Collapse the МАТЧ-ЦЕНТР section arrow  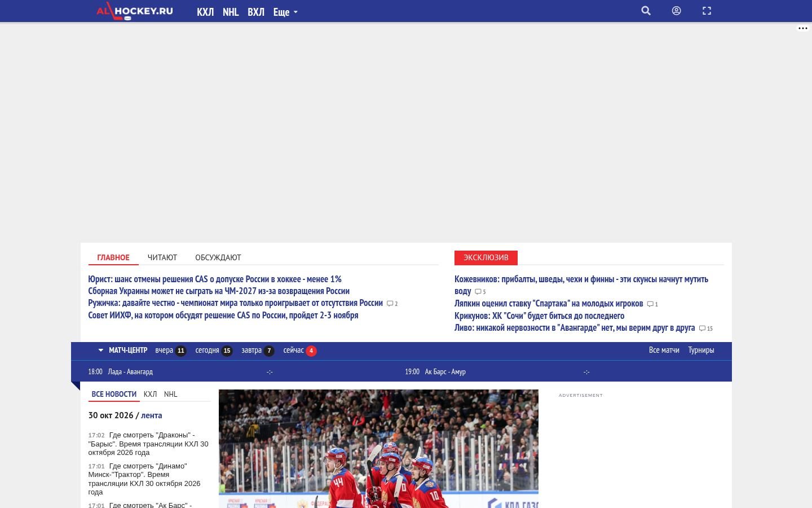tap(101, 351)
